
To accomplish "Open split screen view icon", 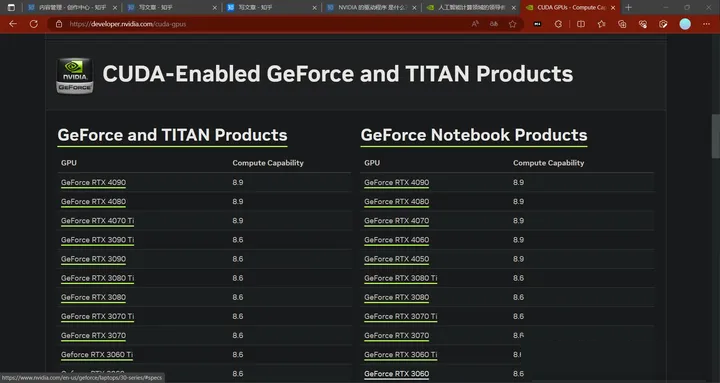I will point(581,24).
